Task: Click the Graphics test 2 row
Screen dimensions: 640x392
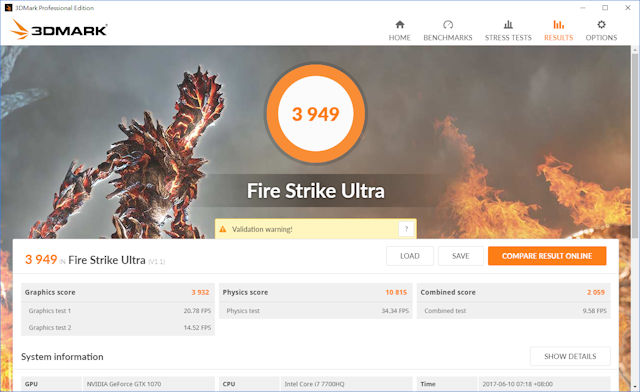Action: (118, 327)
